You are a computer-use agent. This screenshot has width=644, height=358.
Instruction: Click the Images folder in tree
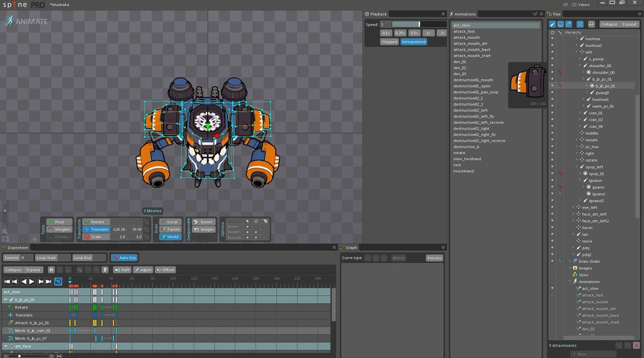pyautogui.click(x=582, y=268)
